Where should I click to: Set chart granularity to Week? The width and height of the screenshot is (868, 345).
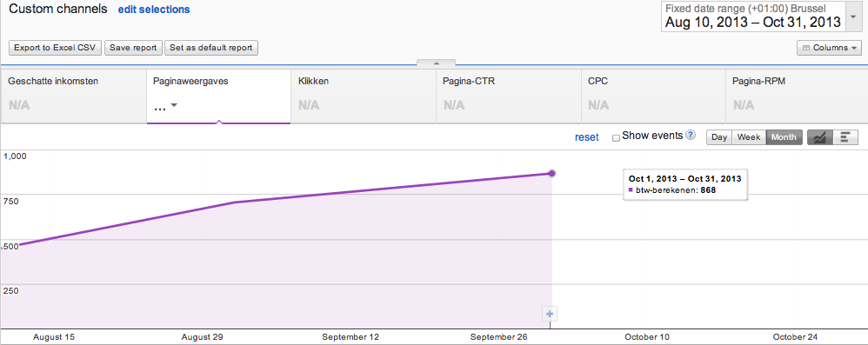tap(749, 137)
